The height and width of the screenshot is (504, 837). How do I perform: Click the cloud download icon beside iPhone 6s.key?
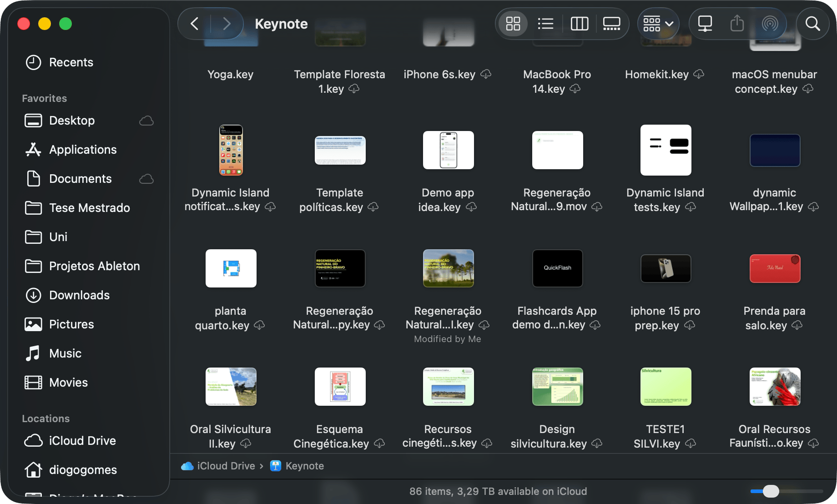point(486,74)
